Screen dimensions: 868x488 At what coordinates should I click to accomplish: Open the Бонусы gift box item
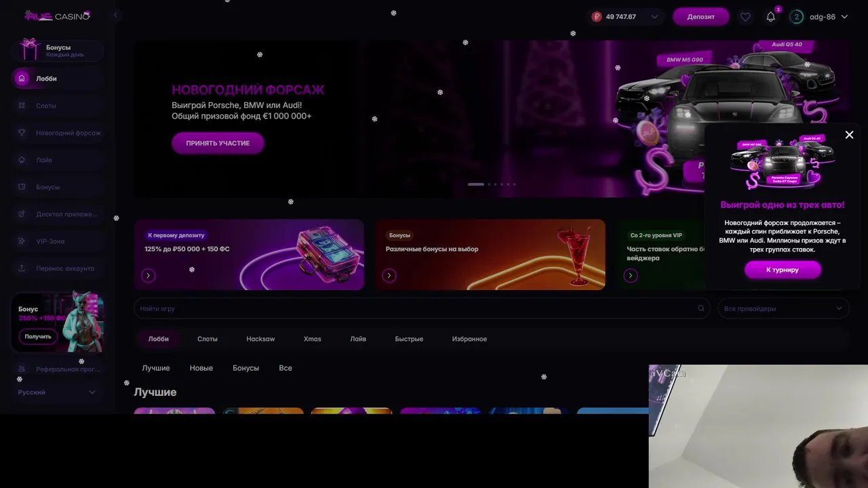(x=57, y=50)
